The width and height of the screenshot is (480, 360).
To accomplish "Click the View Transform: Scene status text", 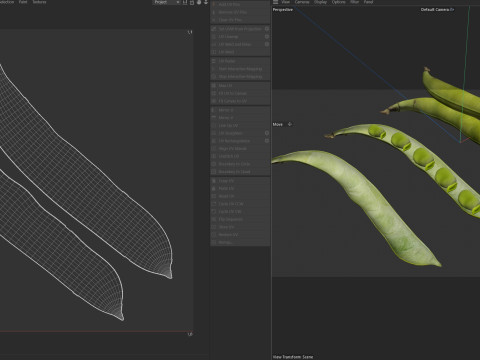I will [x=293, y=357].
